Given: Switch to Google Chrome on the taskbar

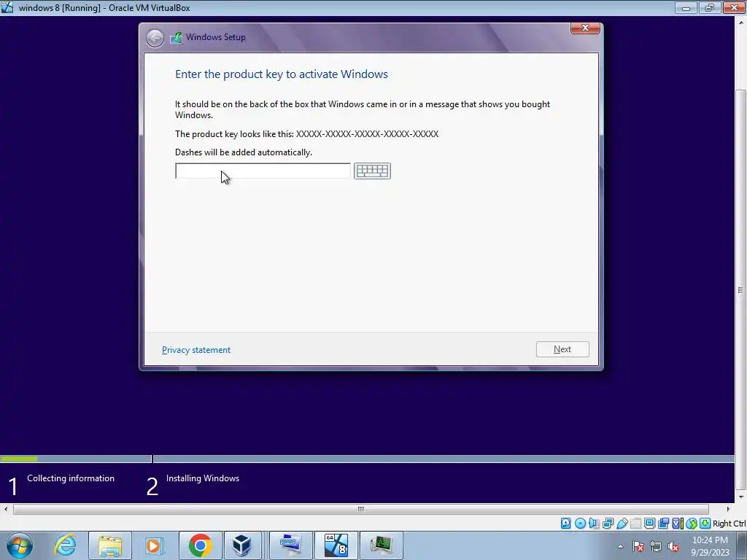Looking at the screenshot, I should (200, 545).
